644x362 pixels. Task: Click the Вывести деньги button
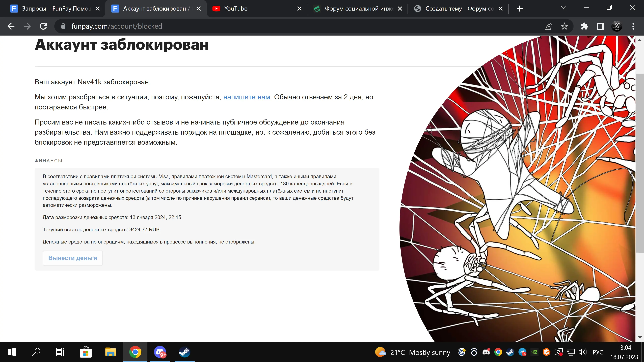(72, 258)
